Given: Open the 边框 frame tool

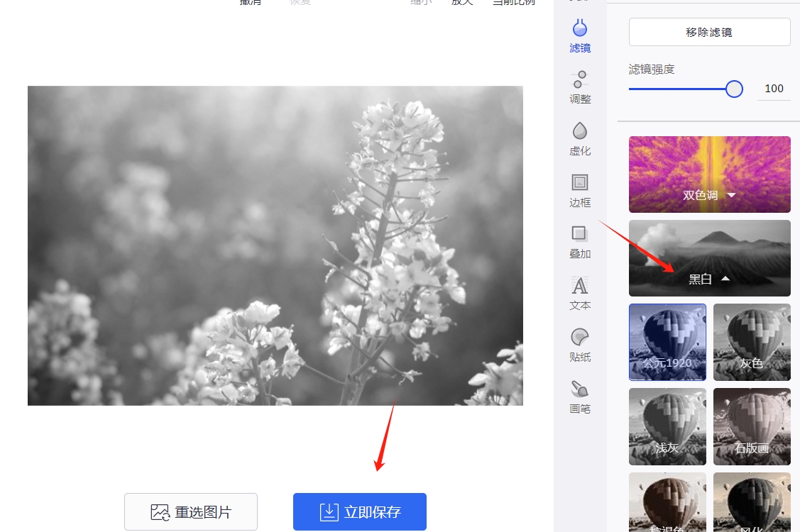Looking at the screenshot, I should [579, 191].
